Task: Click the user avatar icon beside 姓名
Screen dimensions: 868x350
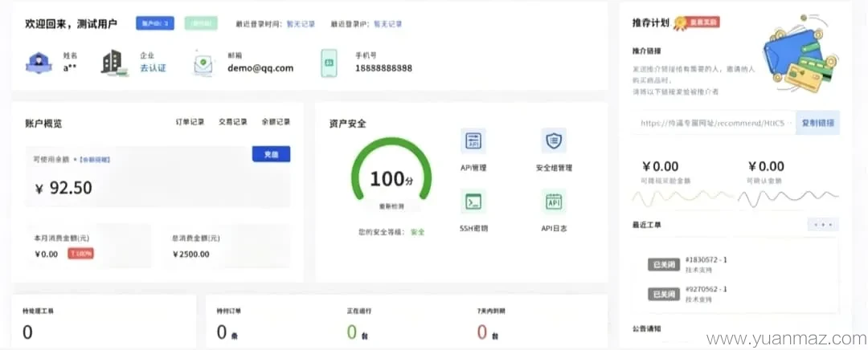Action: click(39, 63)
